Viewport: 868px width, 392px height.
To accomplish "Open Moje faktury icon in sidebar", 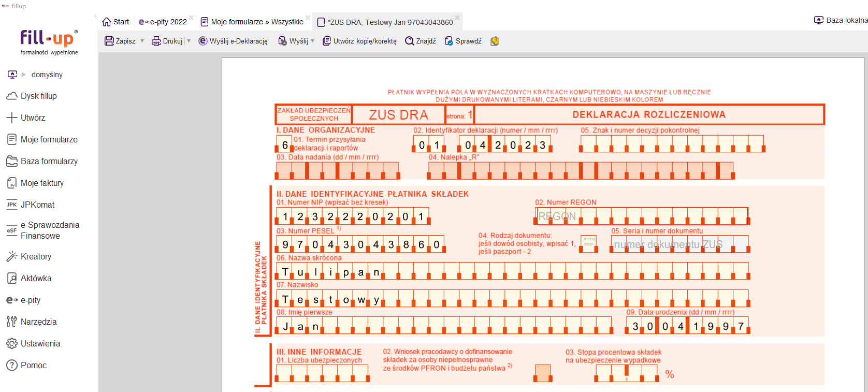I will coord(12,183).
